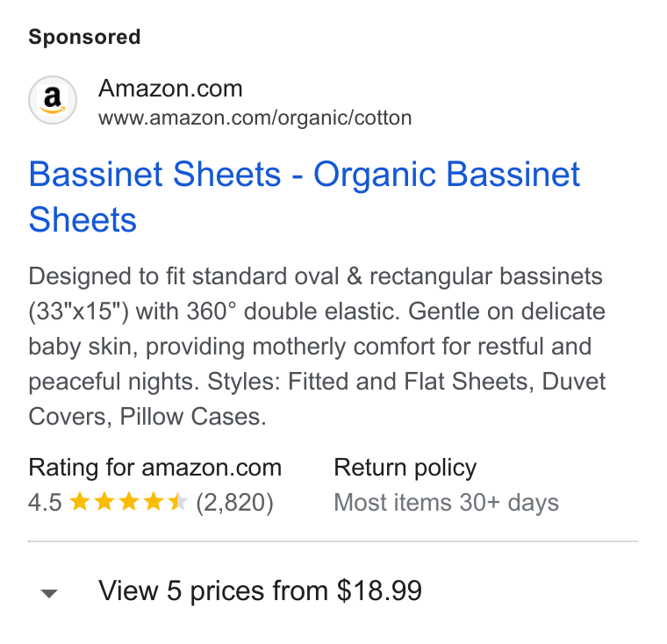Click the Sponsored label
This screenshot has height=644, width=667.
(x=84, y=37)
